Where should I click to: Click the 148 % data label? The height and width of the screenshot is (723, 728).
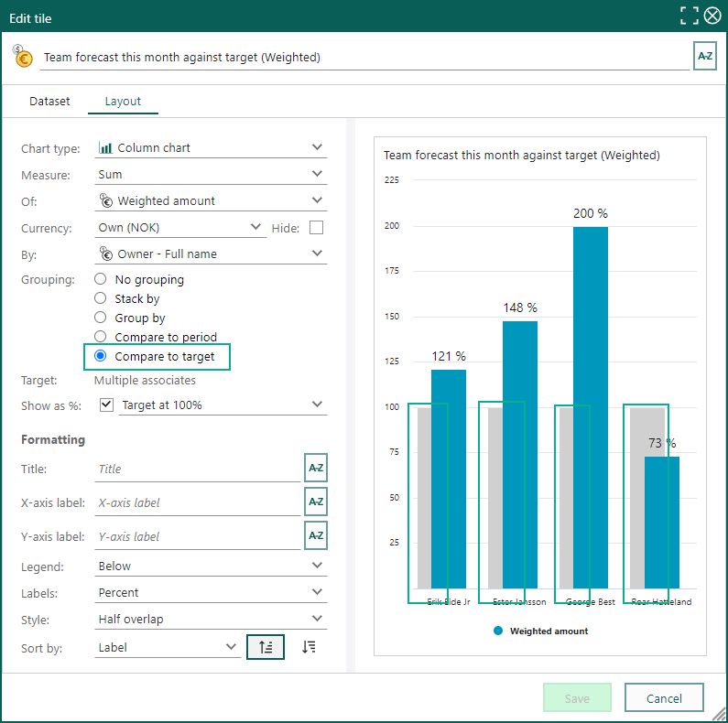(x=520, y=308)
